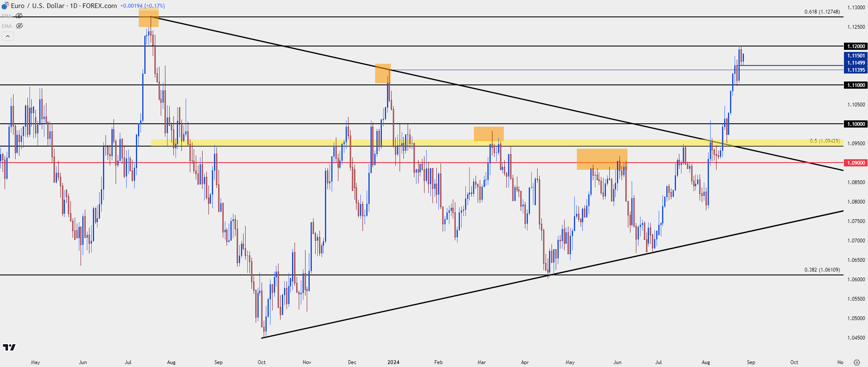
Task: Click 1.06500 on the price axis
Action: pos(856,260)
